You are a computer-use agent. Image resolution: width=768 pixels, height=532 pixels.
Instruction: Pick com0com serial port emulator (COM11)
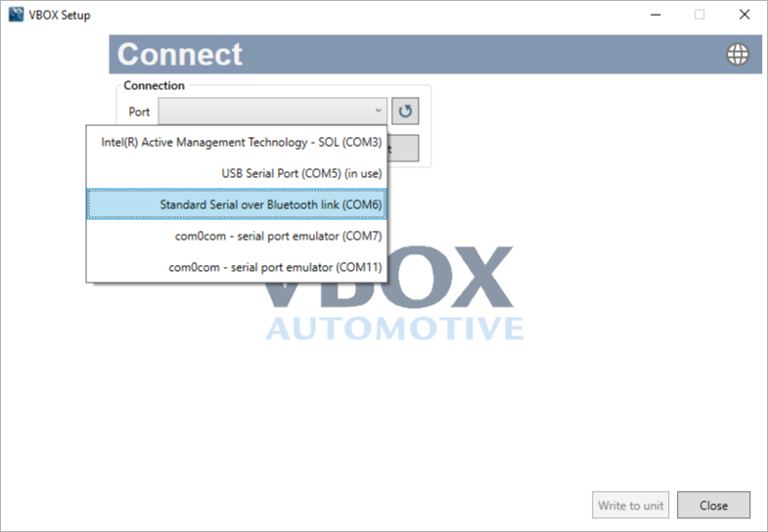click(x=237, y=267)
